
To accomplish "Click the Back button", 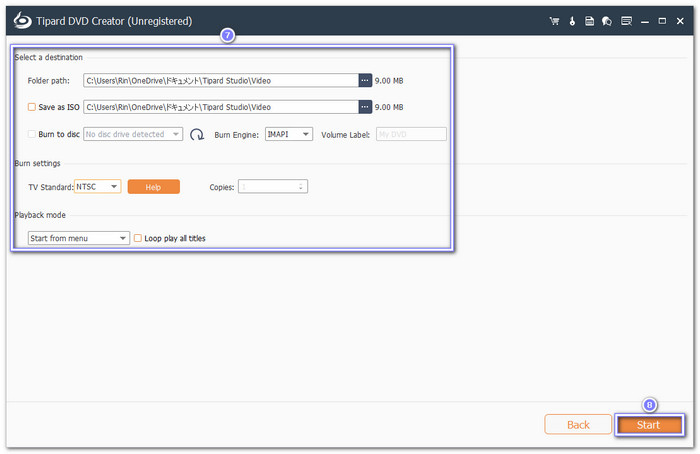I will point(578,425).
